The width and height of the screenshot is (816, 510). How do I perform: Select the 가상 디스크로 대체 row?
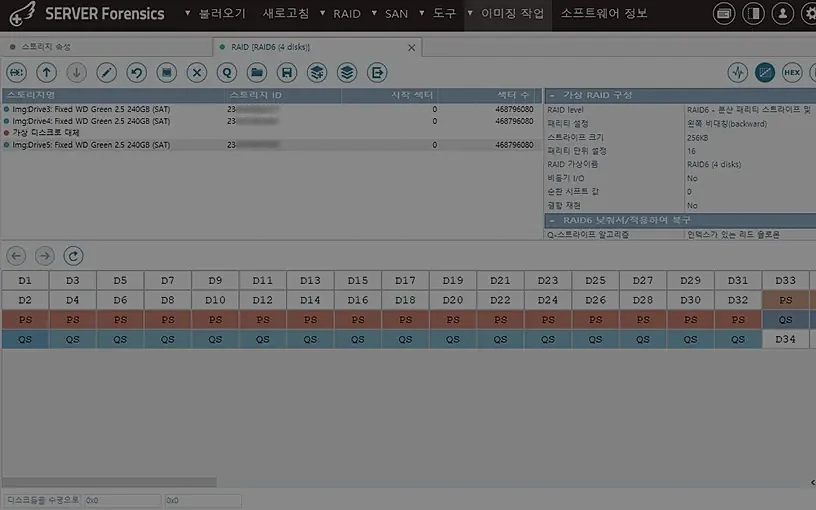click(271, 133)
